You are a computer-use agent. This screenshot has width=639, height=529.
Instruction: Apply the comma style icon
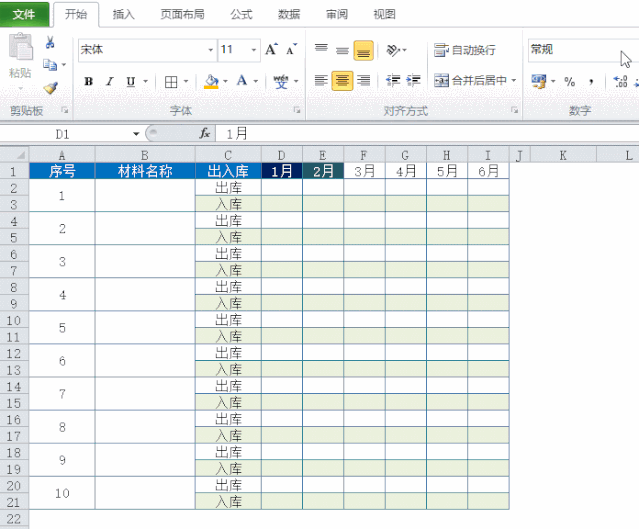tap(591, 82)
